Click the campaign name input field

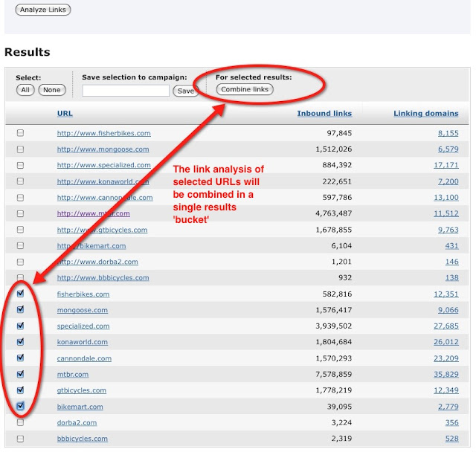[x=126, y=91]
